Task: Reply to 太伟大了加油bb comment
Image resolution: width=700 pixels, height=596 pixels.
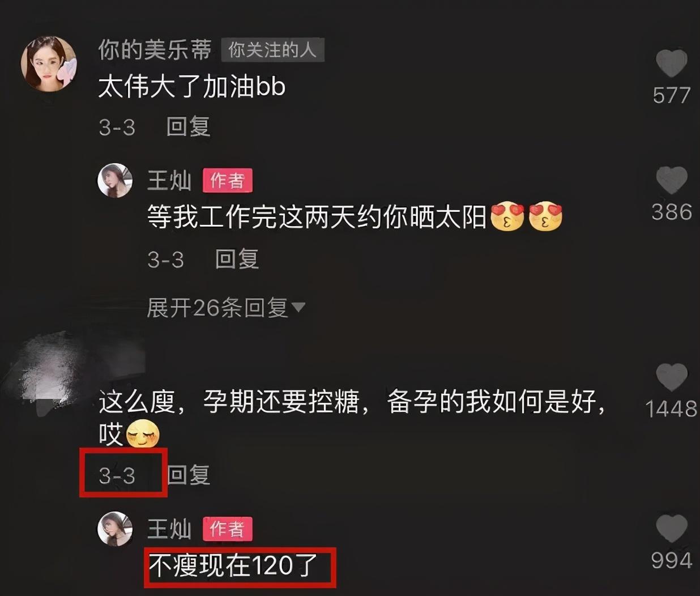Action: point(188,127)
